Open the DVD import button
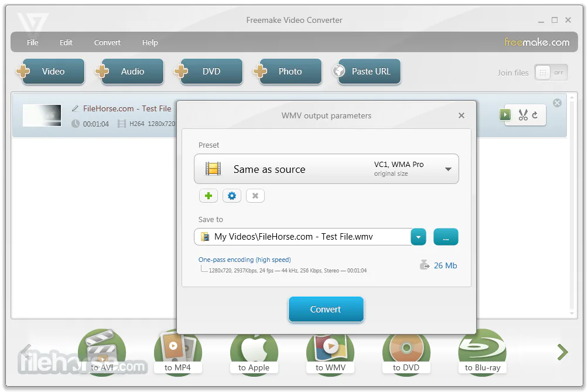Screen dimensions: 588x392 coord(211,71)
